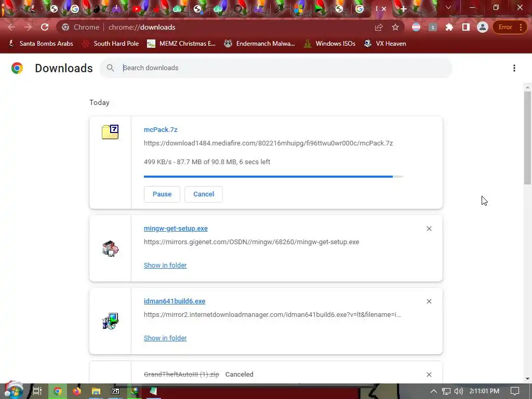Open the volume control in tray
The height and width of the screenshot is (399, 532).
coord(458,391)
